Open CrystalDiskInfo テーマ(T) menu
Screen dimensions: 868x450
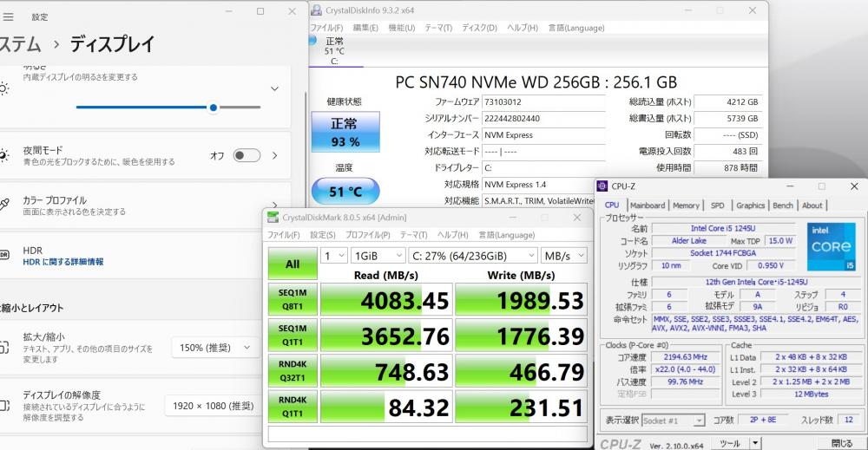coord(438,28)
